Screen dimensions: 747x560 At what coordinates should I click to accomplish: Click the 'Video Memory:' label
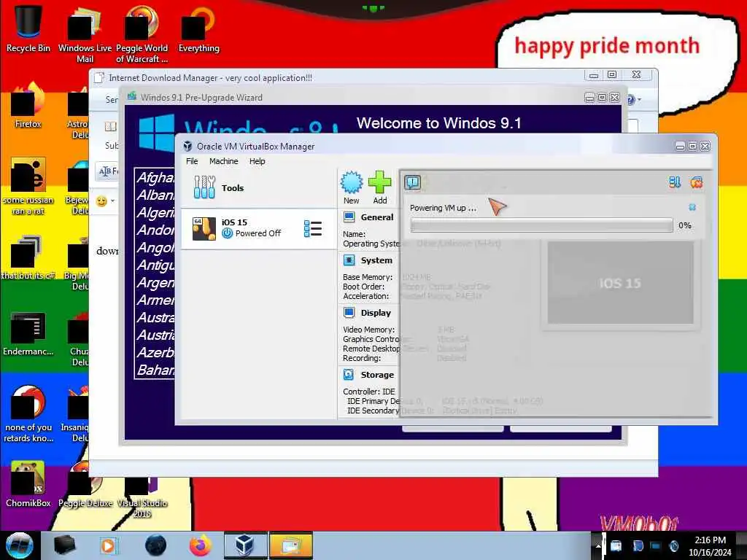(368, 330)
